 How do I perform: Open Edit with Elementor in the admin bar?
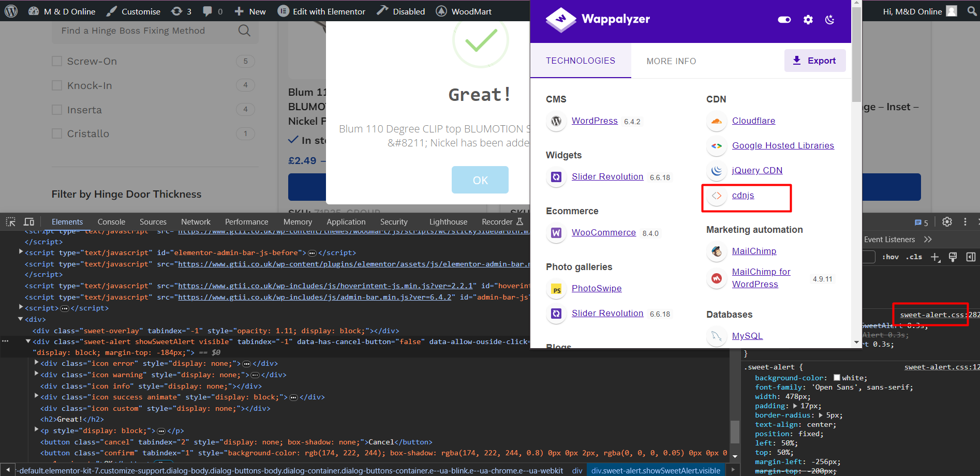point(321,11)
